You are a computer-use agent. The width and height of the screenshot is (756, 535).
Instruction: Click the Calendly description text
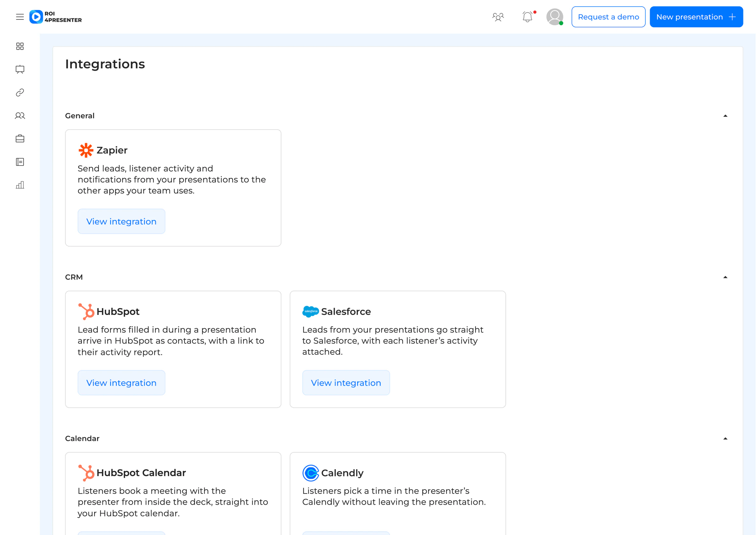tap(394, 497)
